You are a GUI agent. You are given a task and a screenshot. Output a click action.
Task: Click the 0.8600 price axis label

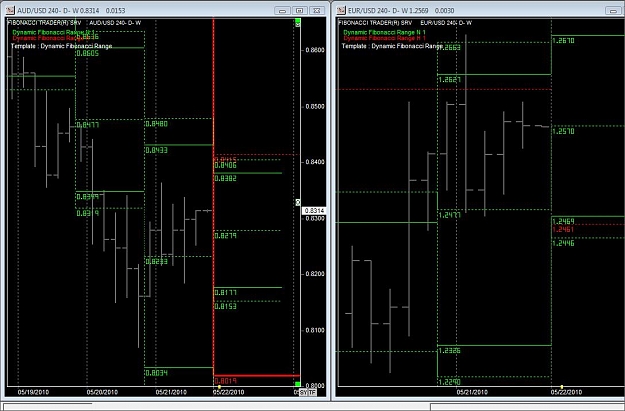(x=315, y=50)
